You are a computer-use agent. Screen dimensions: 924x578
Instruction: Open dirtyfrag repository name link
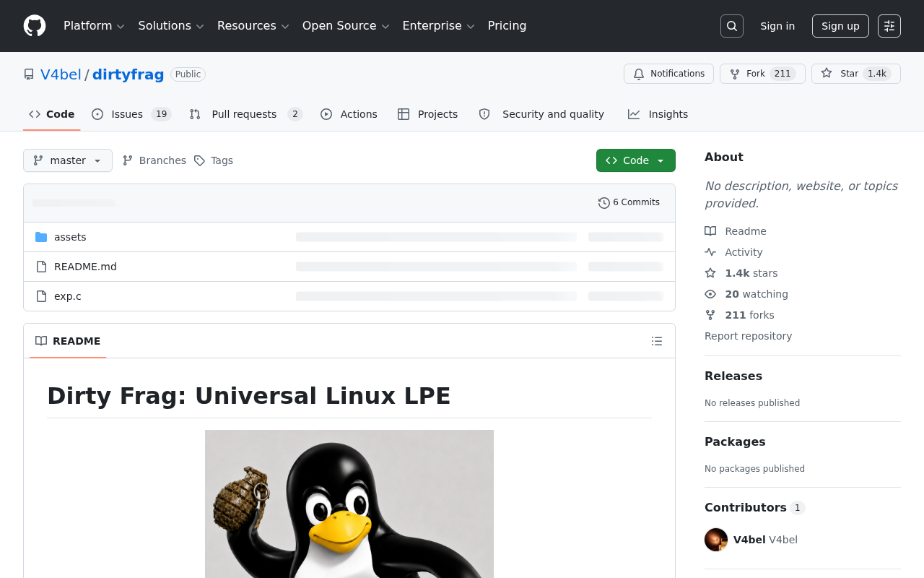coord(128,74)
